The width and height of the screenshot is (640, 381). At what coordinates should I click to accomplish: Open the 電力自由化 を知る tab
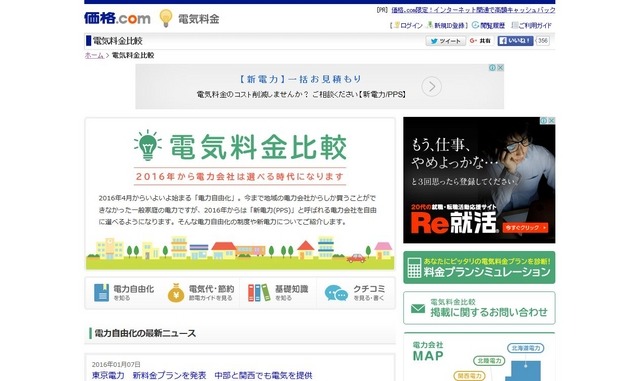pyautogui.click(x=124, y=293)
